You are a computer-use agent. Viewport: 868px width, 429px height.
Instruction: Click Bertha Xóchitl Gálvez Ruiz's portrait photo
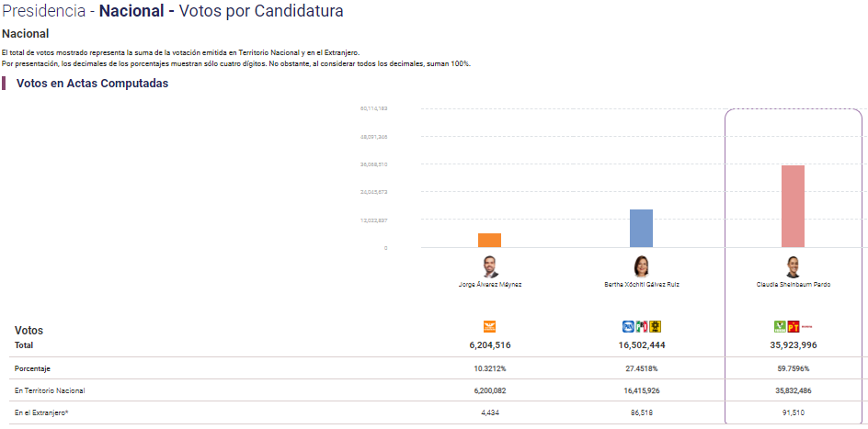(x=642, y=266)
